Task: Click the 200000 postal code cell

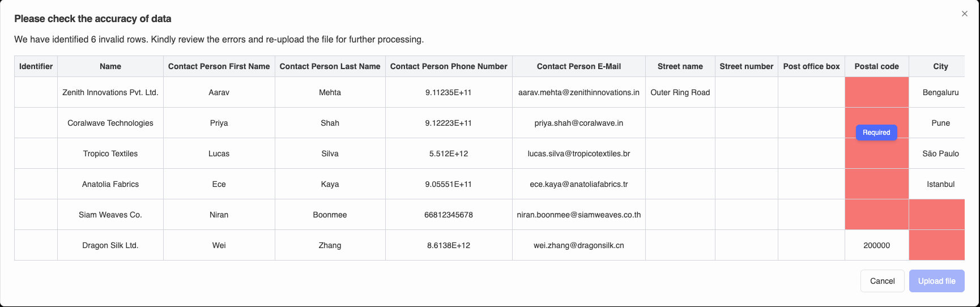Action: coord(876,245)
